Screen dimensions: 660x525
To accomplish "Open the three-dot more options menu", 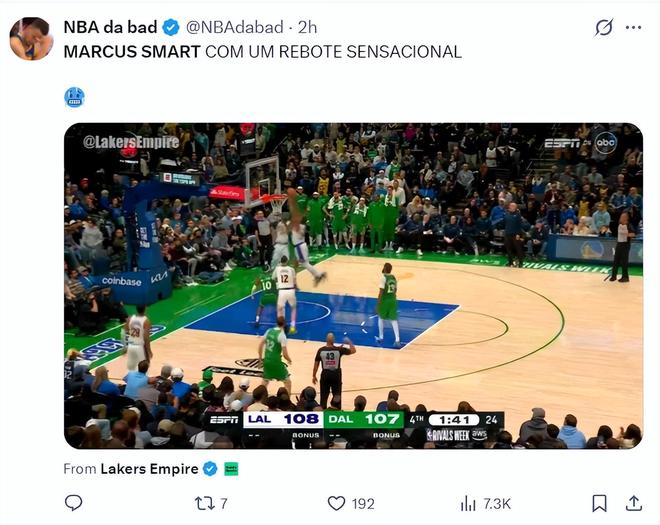I will [x=633, y=27].
